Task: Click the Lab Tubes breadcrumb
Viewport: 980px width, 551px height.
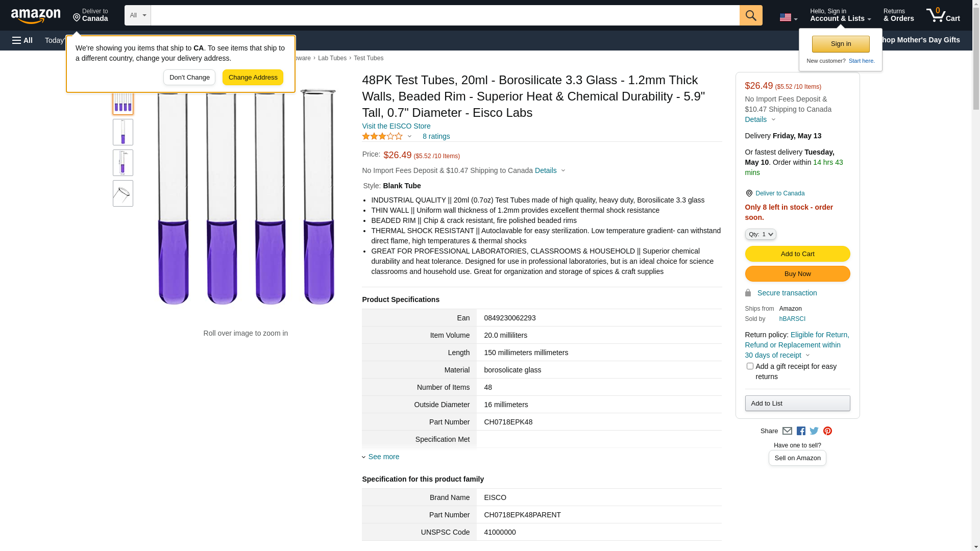Action: tap(332, 58)
